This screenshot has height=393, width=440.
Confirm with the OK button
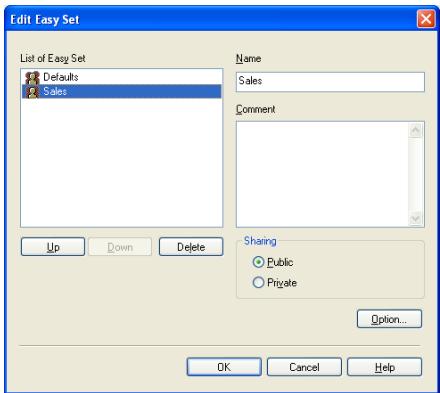click(x=224, y=367)
